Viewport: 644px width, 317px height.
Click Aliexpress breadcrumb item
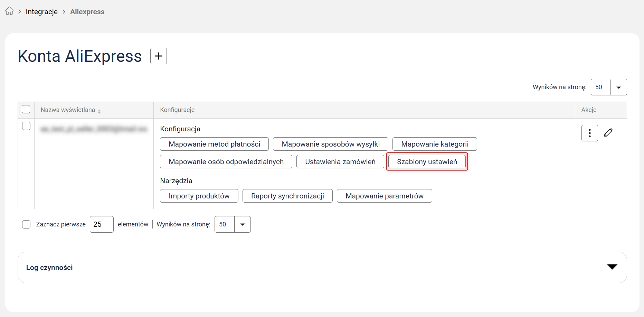click(x=87, y=12)
